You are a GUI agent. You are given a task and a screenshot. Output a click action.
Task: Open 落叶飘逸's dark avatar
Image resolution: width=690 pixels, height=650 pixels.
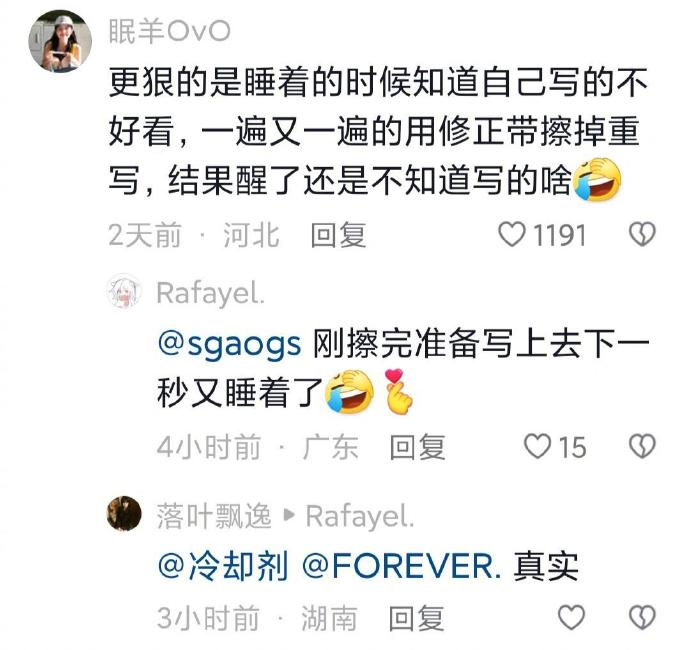125,514
